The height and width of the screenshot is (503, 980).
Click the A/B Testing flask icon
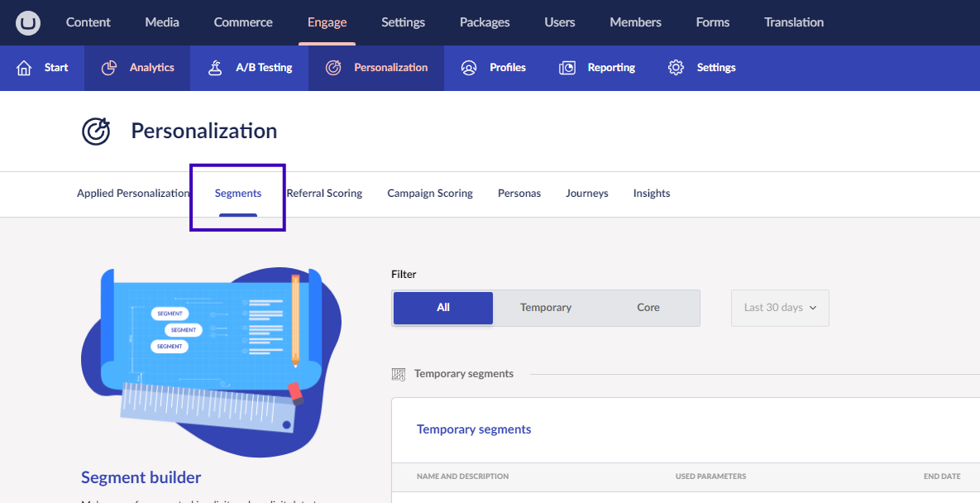coord(215,68)
